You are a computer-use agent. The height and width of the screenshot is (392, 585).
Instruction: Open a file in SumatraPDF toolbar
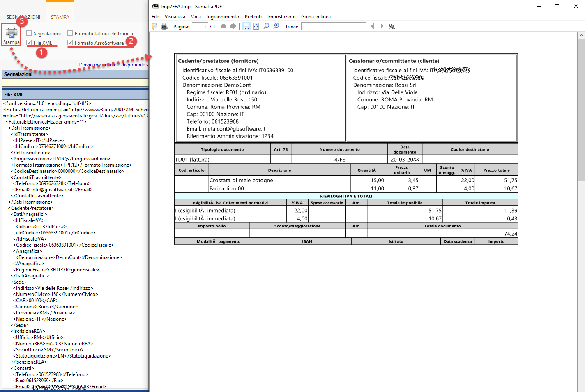[x=155, y=26]
